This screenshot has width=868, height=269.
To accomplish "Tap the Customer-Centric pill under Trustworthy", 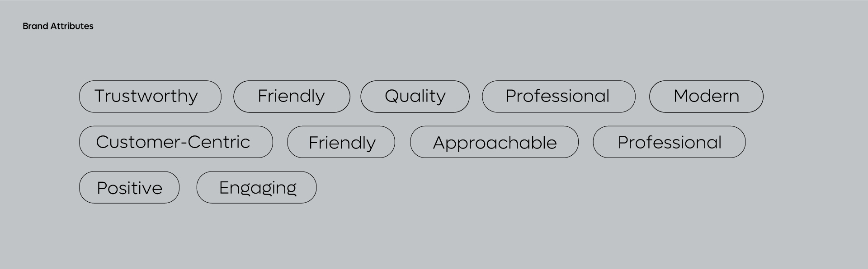I will click(x=176, y=142).
